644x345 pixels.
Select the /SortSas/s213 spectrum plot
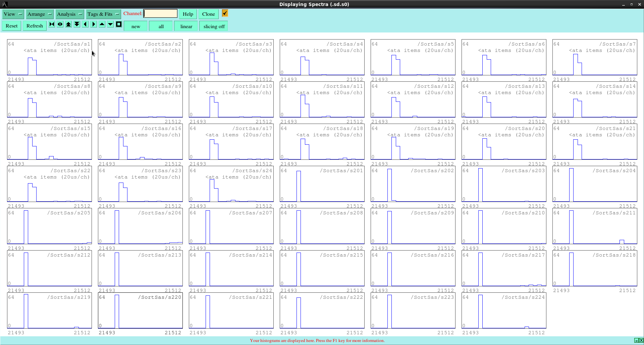point(140,268)
